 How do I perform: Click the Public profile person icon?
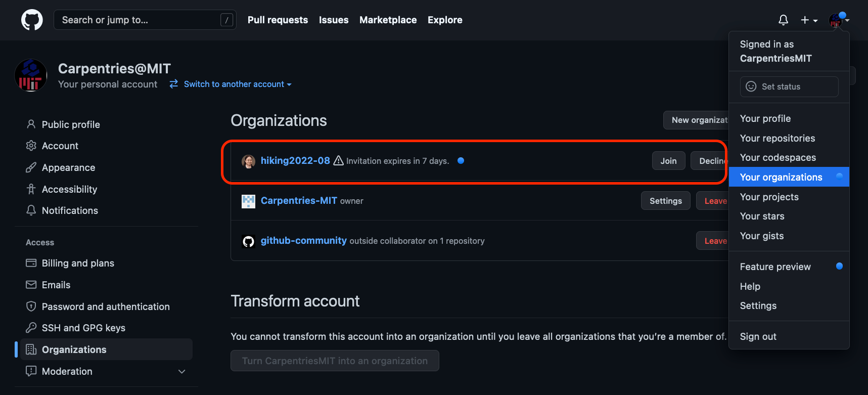[31, 124]
